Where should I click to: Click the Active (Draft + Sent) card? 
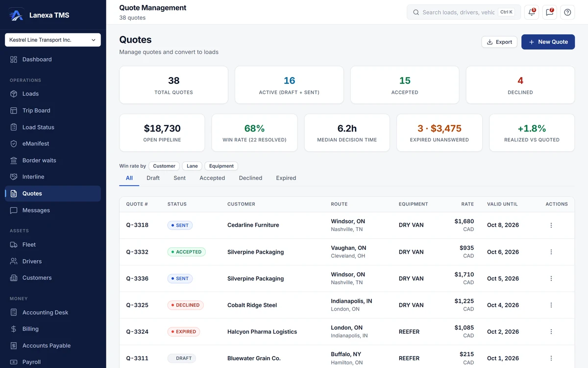tap(289, 85)
